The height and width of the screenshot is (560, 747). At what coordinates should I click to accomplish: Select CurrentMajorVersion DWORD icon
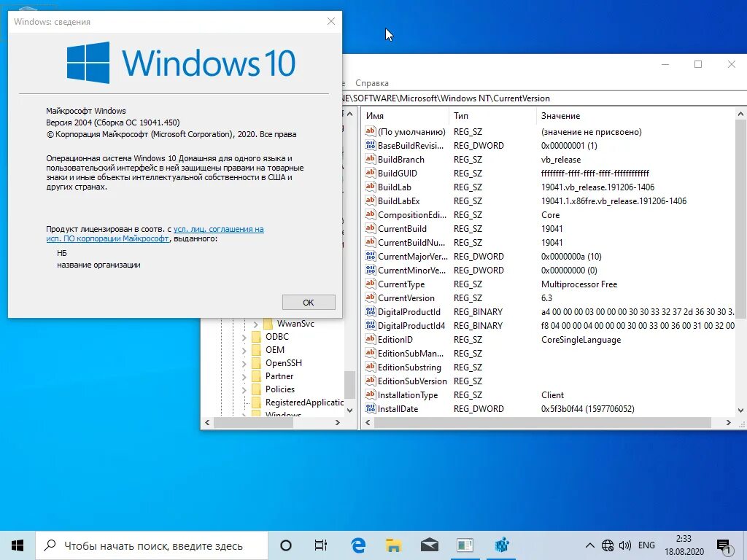coord(370,256)
